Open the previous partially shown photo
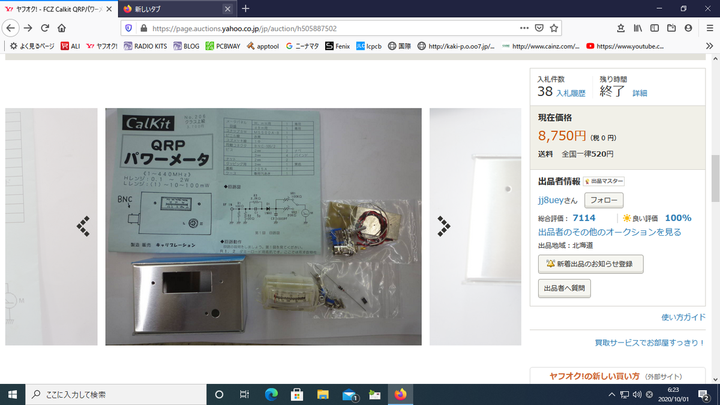The width and height of the screenshot is (720, 405). tap(51, 226)
